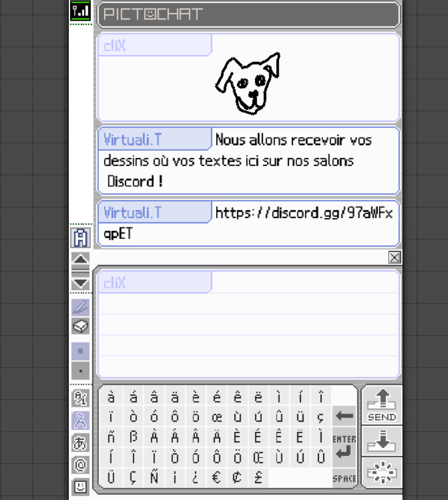Switch to the Japanese kana keyboard
The width and height of the screenshot is (448, 500).
pyautogui.click(x=80, y=443)
